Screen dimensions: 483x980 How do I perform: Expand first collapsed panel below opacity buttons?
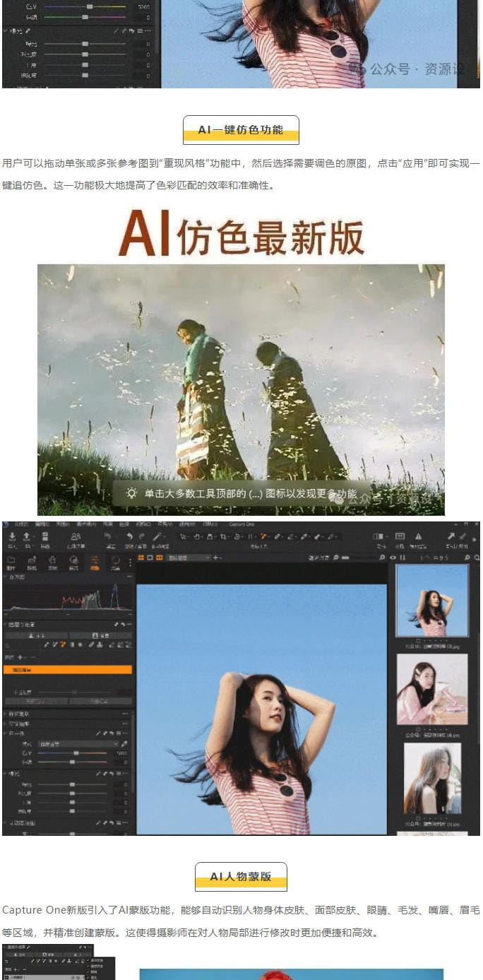coord(6,714)
